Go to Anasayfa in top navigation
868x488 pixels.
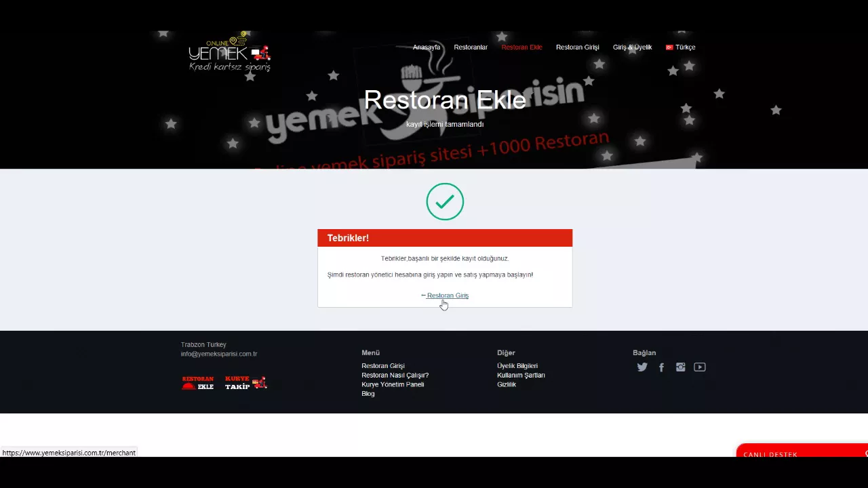427,47
